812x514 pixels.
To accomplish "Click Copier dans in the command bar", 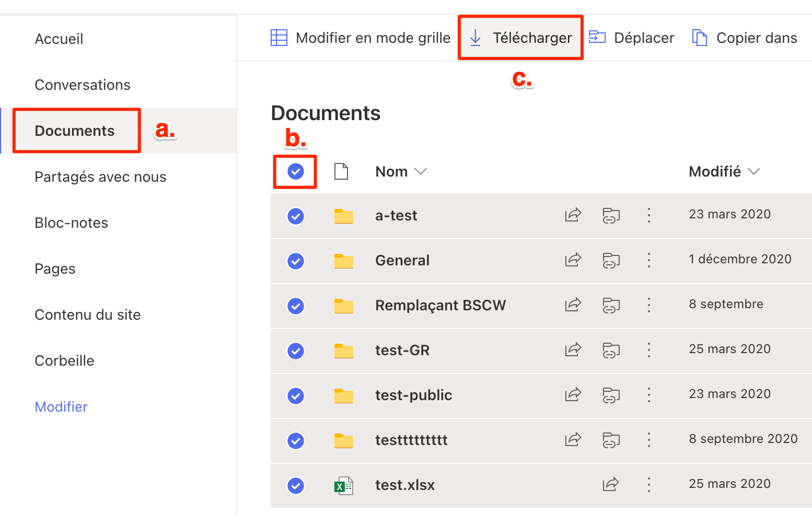I will point(745,38).
